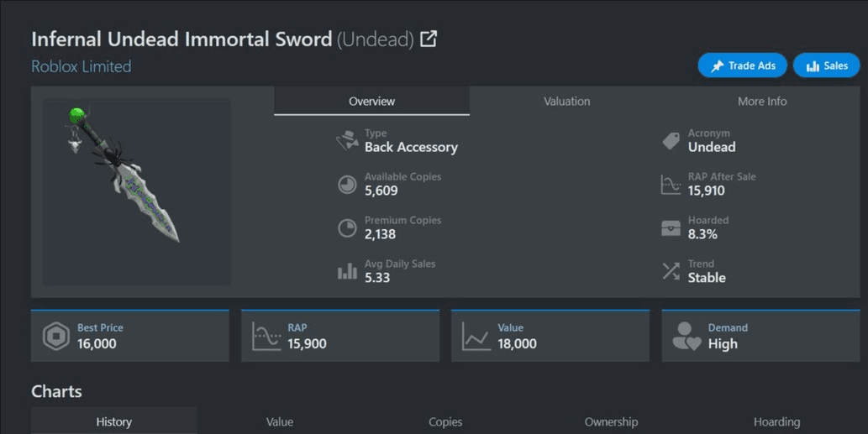Click the Demand rating High

tap(723, 344)
